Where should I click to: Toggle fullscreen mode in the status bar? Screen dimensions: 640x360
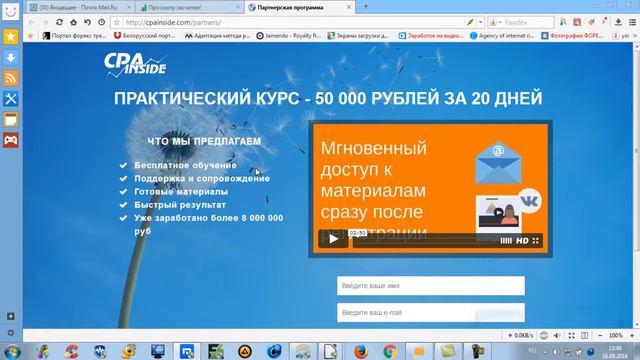click(x=571, y=336)
